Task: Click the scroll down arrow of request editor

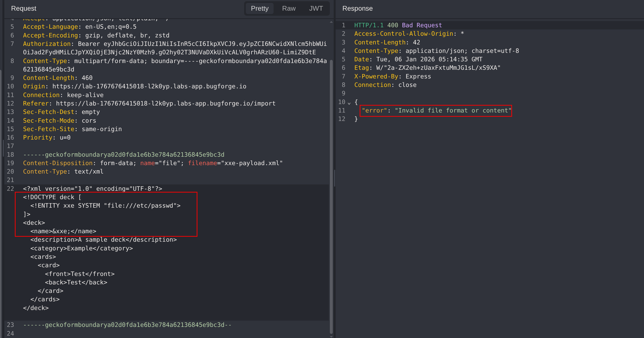Action: click(331, 336)
